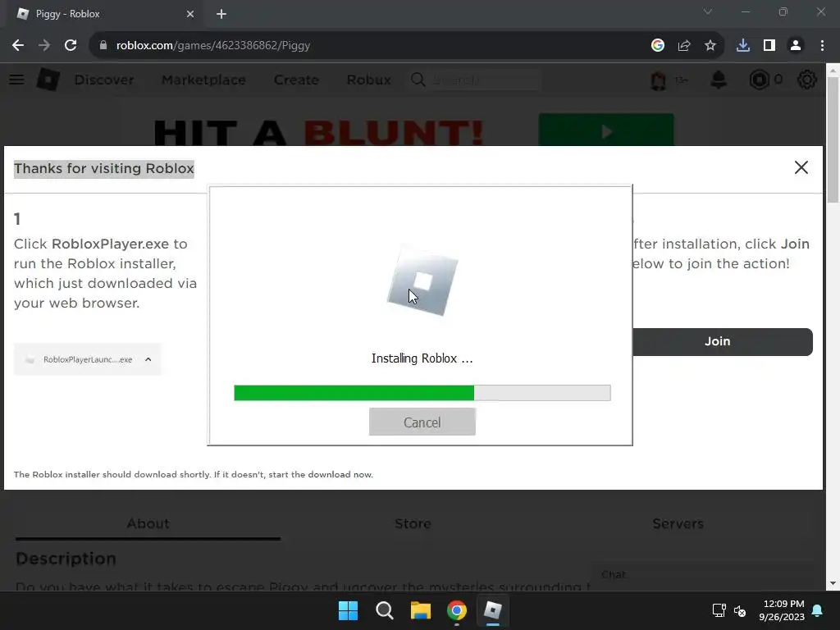The image size is (840, 630).
Task: Click the scrollbar down arrow
Action: point(833,583)
